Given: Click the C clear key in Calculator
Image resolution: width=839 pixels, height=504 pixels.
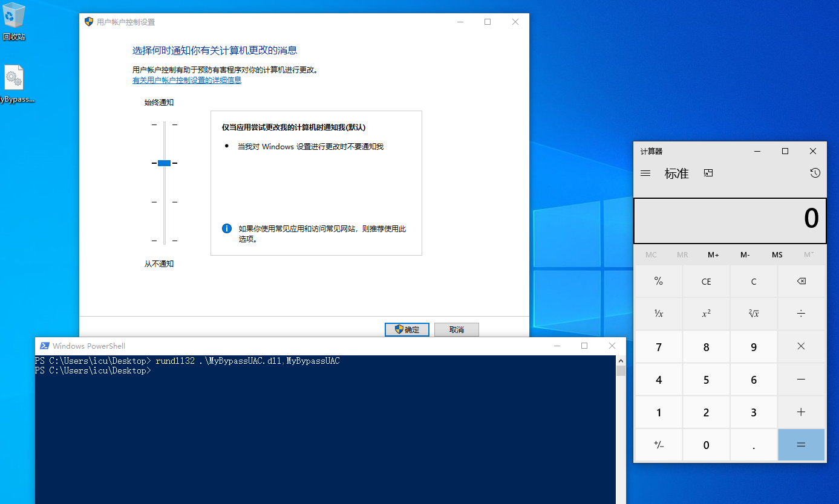Looking at the screenshot, I should [754, 282].
